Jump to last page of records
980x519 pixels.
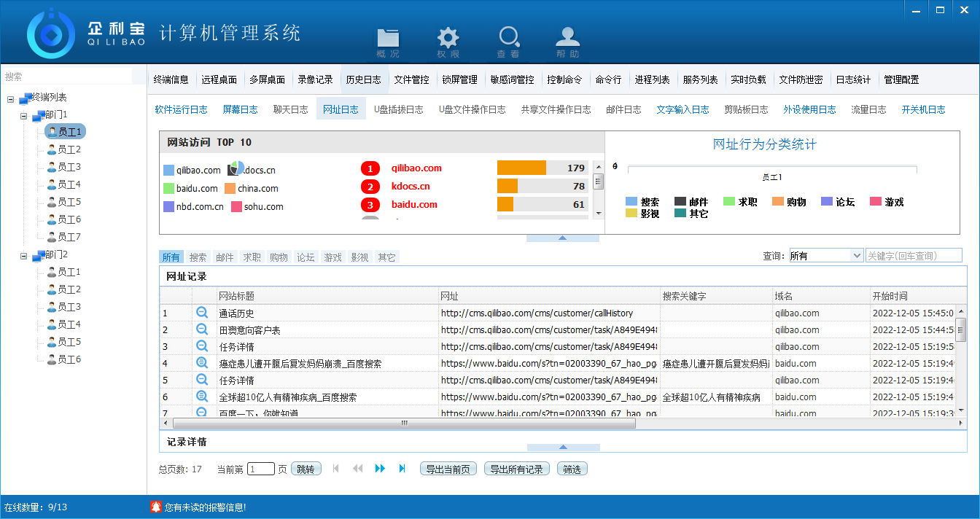[402, 469]
